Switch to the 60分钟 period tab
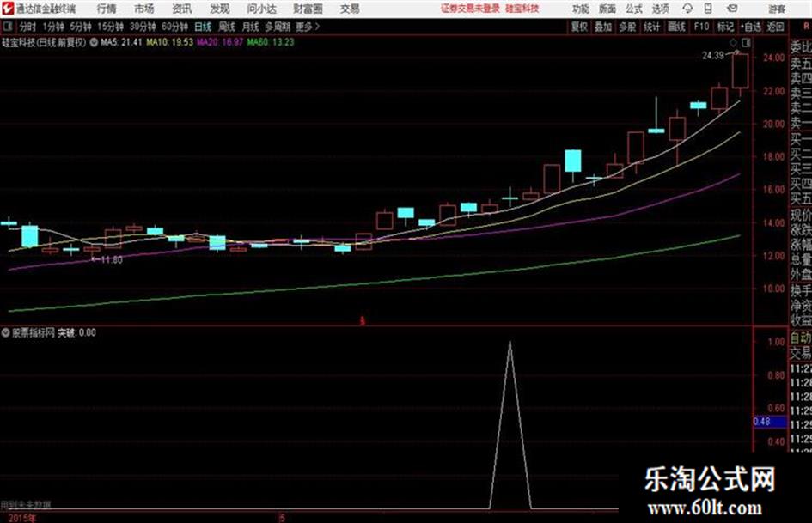This screenshot has height=523, width=812. [x=174, y=27]
